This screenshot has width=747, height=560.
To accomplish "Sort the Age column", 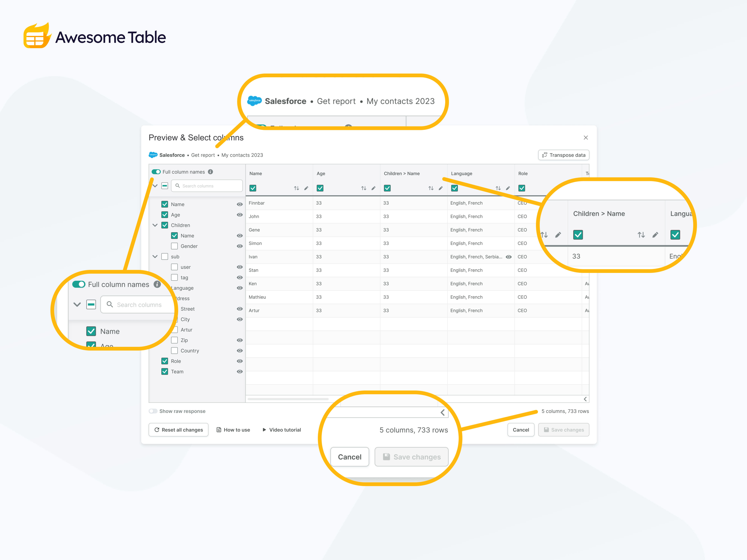I will 363,188.
